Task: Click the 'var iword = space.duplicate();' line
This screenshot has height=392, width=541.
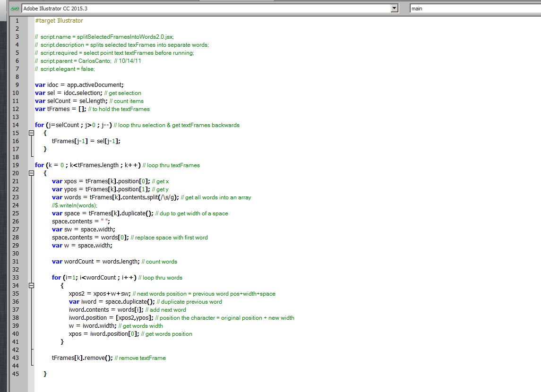Action: coord(112,302)
